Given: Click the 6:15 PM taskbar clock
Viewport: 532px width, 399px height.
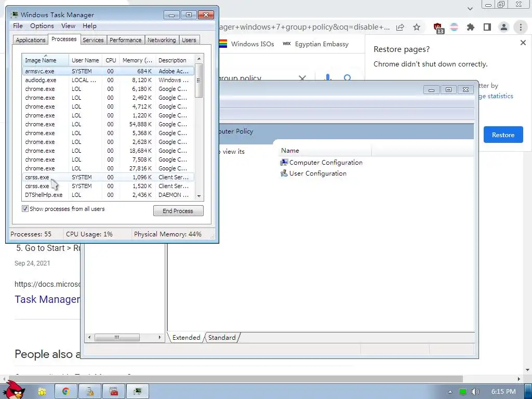Looking at the screenshot, I should point(503,392).
